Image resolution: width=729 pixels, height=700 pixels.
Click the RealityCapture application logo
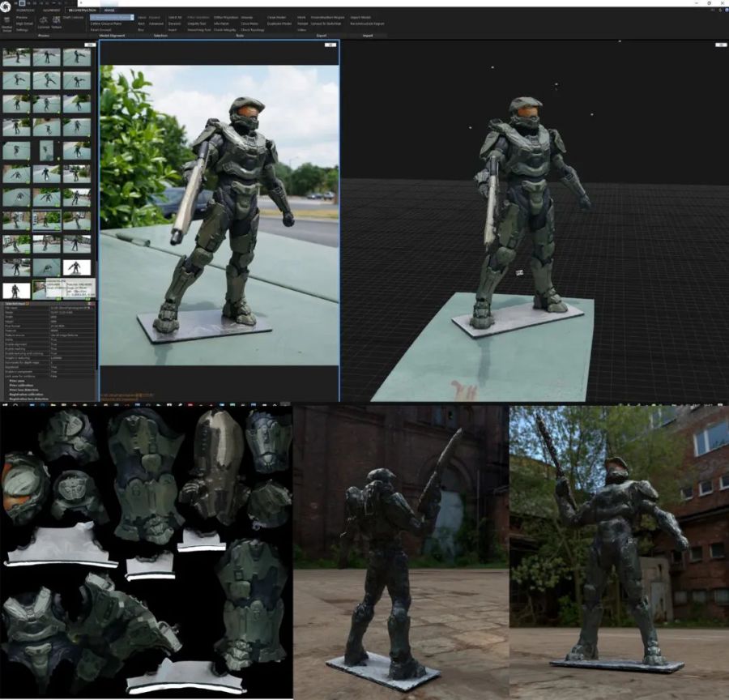(x=6, y=6)
